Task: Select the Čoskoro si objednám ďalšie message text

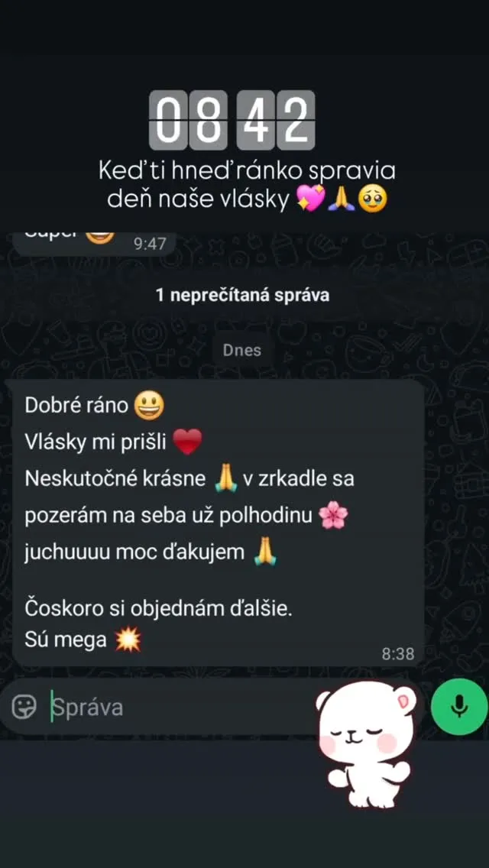Action: [158, 610]
